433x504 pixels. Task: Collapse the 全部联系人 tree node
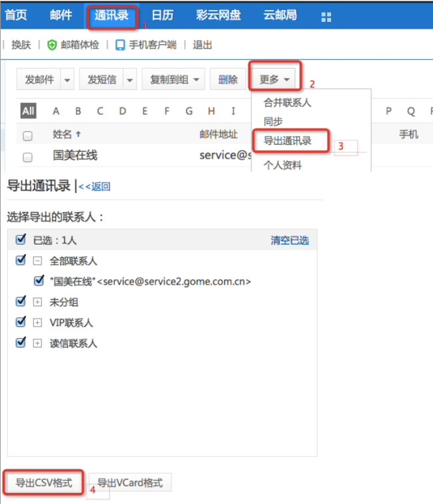point(38,261)
